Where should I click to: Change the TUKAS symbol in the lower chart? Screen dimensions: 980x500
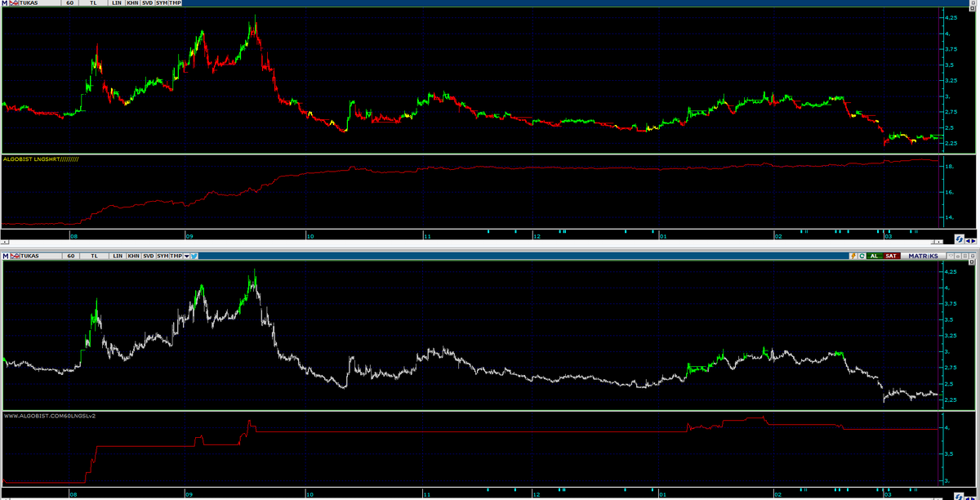[x=41, y=256]
